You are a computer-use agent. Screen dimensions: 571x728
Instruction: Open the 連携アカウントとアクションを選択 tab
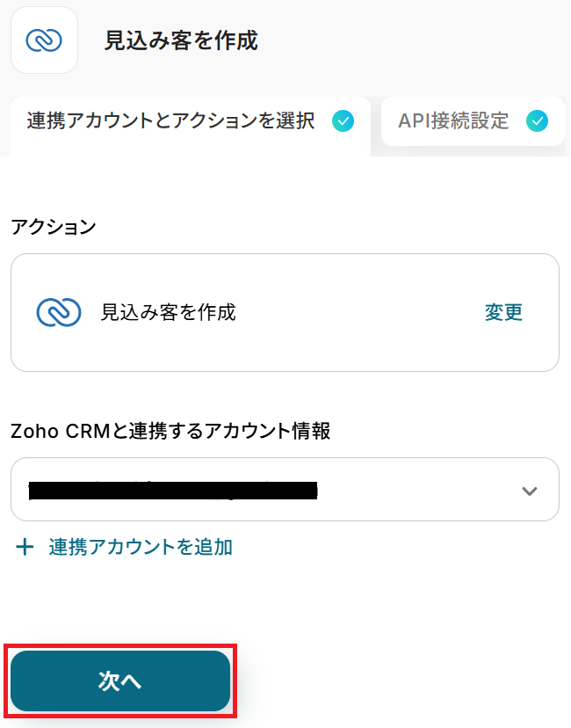point(171,121)
